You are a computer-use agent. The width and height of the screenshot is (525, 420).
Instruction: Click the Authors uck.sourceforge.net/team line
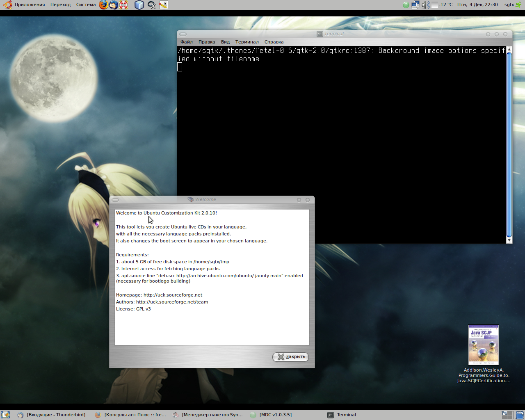[x=162, y=302]
